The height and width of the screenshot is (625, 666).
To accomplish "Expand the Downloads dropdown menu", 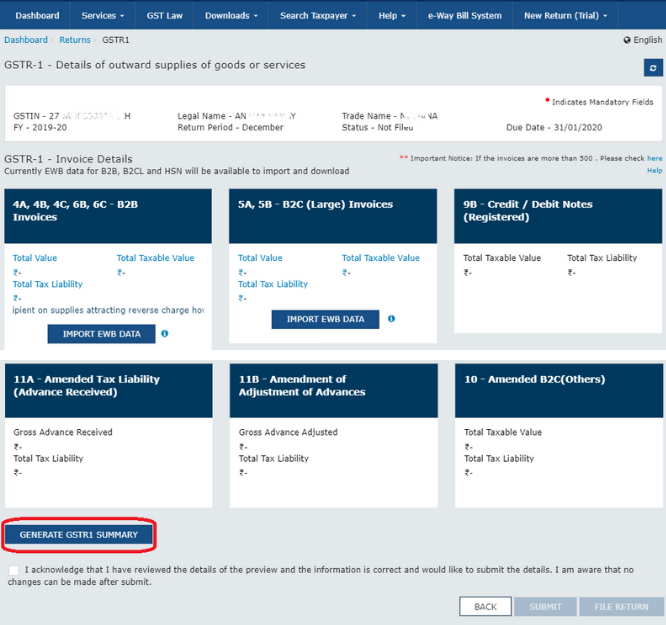I will coord(231,16).
